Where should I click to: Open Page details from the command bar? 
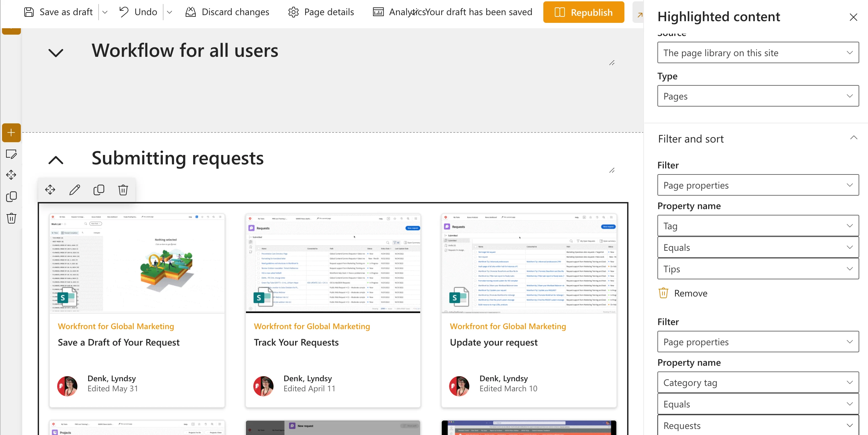coord(321,12)
